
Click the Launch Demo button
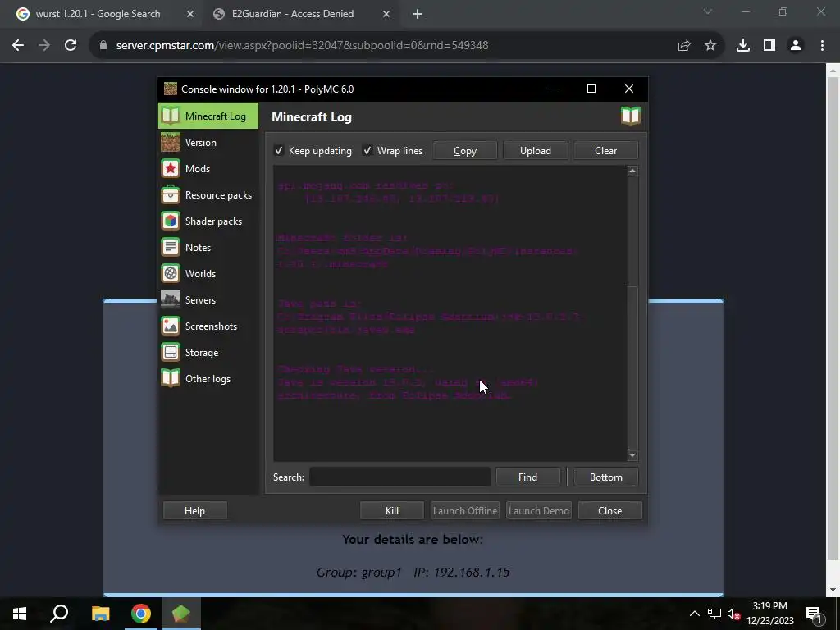click(538, 511)
